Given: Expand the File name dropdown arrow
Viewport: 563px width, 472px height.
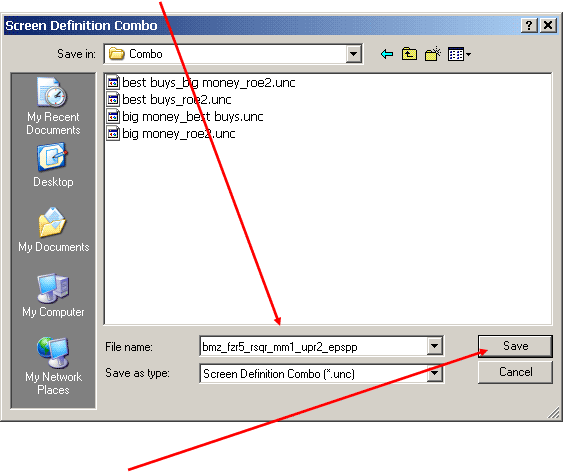Looking at the screenshot, I should tap(434, 346).
